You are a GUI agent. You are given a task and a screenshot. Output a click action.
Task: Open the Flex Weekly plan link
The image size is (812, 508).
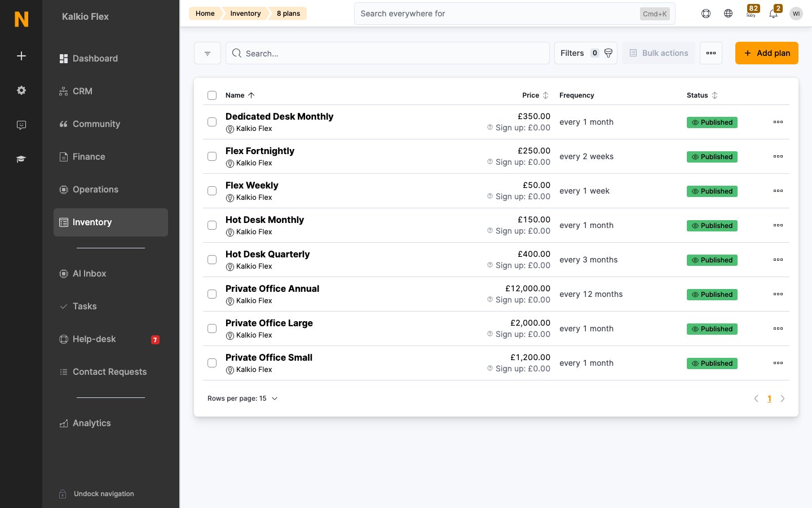click(x=252, y=185)
